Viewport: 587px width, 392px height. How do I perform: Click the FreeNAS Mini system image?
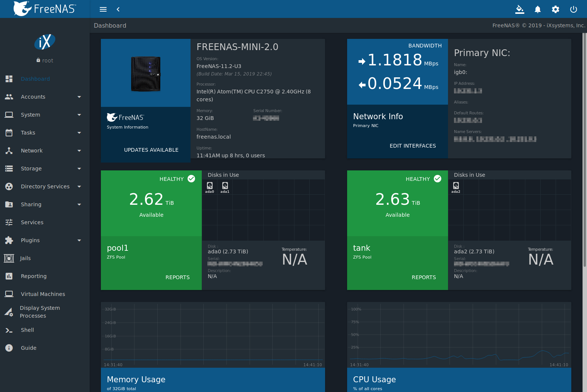[x=146, y=74]
